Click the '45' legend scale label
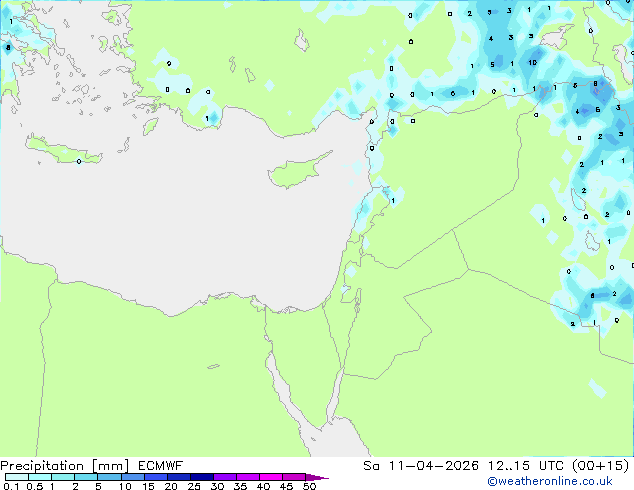 (x=286, y=486)
